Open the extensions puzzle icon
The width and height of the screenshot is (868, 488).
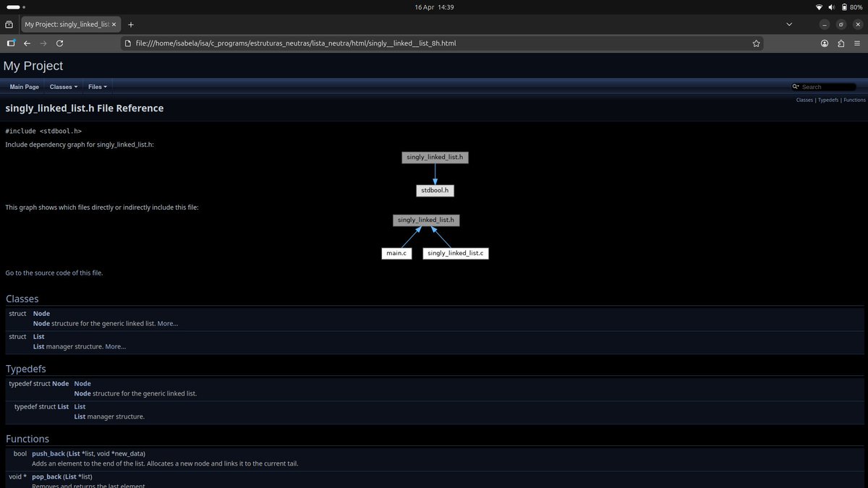coord(841,43)
